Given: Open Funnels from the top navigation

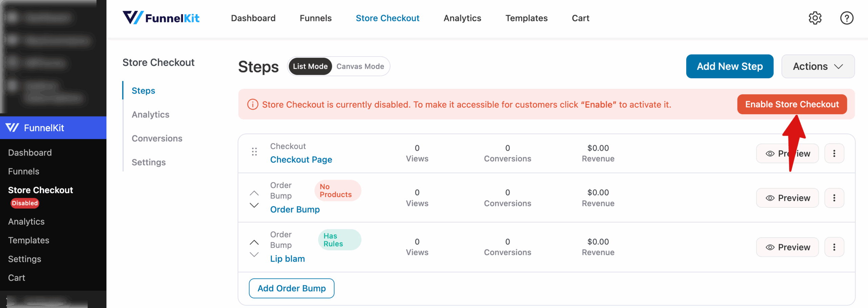Looking at the screenshot, I should pos(315,18).
